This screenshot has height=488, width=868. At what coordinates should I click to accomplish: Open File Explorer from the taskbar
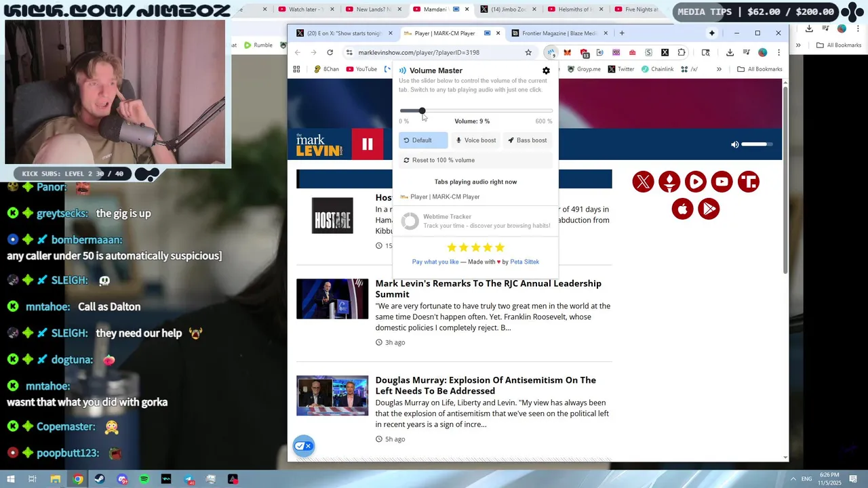[56, 479]
